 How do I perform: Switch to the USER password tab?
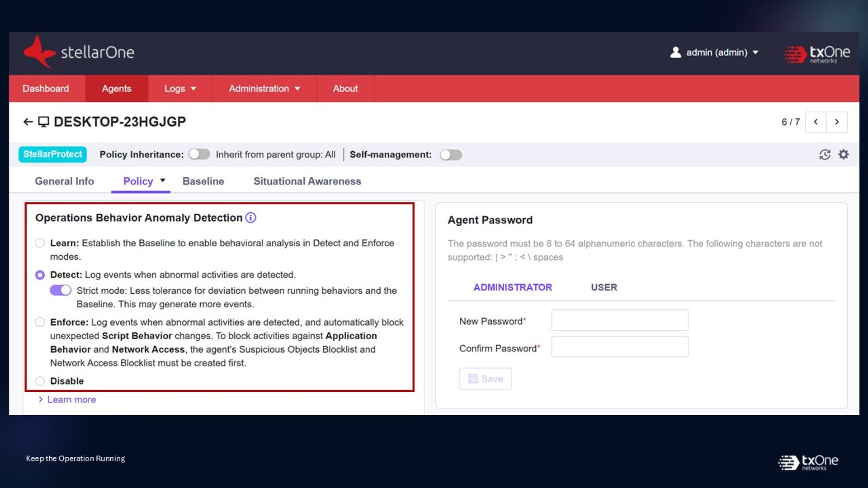604,287
